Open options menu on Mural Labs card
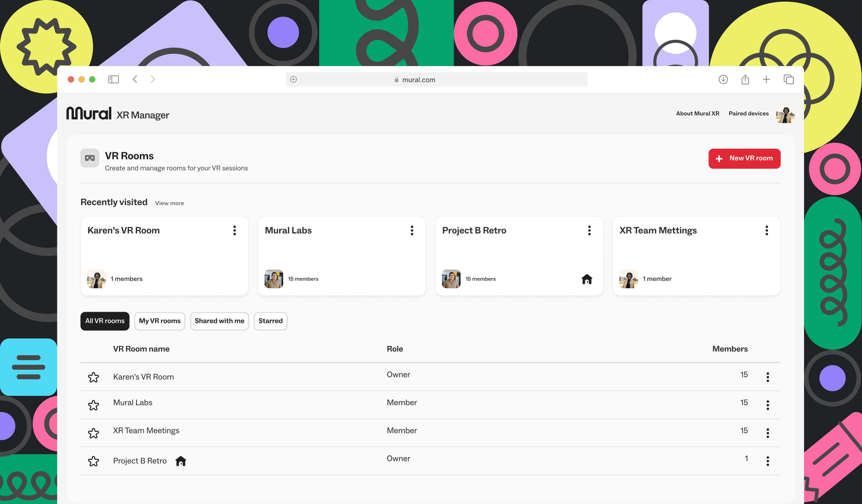 [412, 231]
